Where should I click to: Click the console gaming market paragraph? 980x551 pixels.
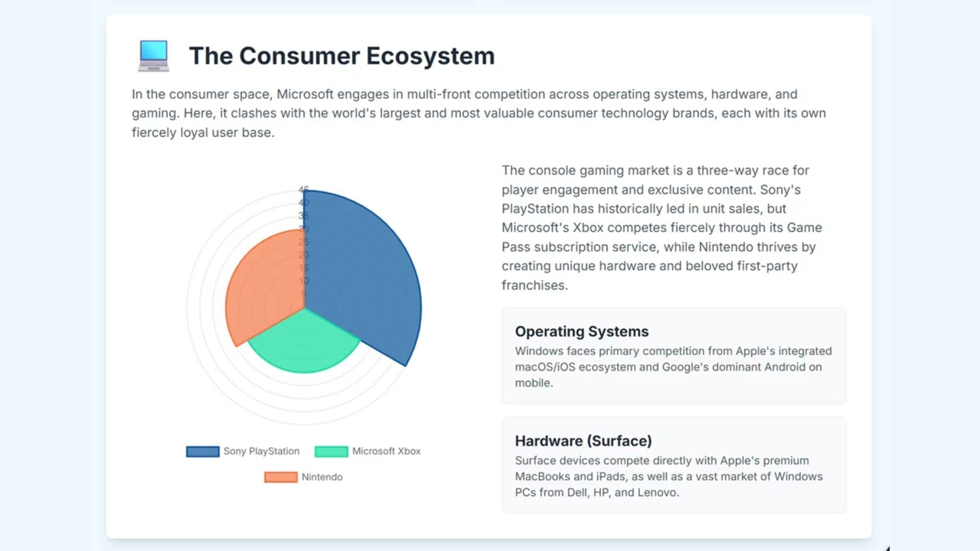(x=661, y=227)
